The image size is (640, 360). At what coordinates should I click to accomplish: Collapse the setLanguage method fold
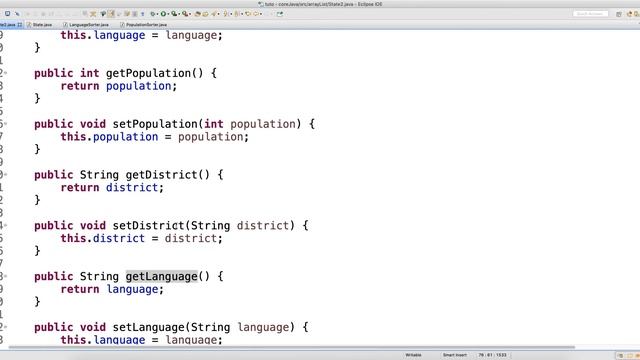click(x=5, y=327)
